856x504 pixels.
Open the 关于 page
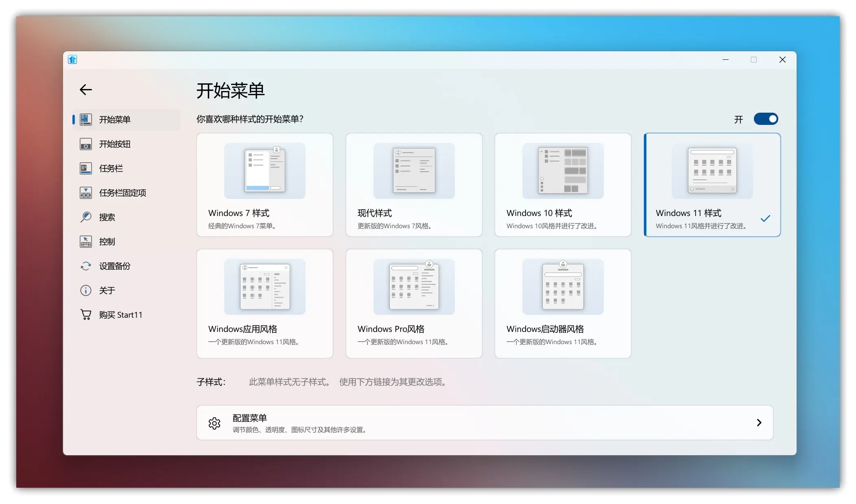coord(127,290)
